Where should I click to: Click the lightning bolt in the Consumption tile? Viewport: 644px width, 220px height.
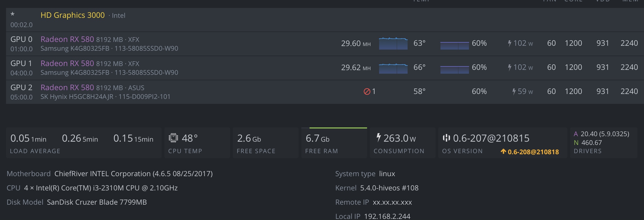[379, 137]
